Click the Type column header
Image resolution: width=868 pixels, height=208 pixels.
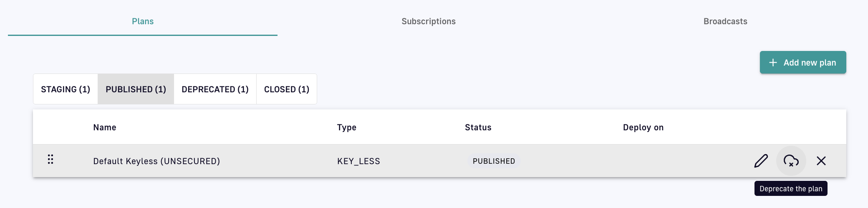pos(346,127)
